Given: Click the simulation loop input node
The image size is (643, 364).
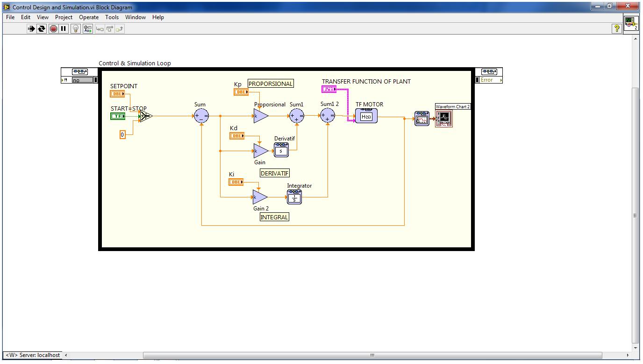Looking at the screenshot, I should pos(79,72).
